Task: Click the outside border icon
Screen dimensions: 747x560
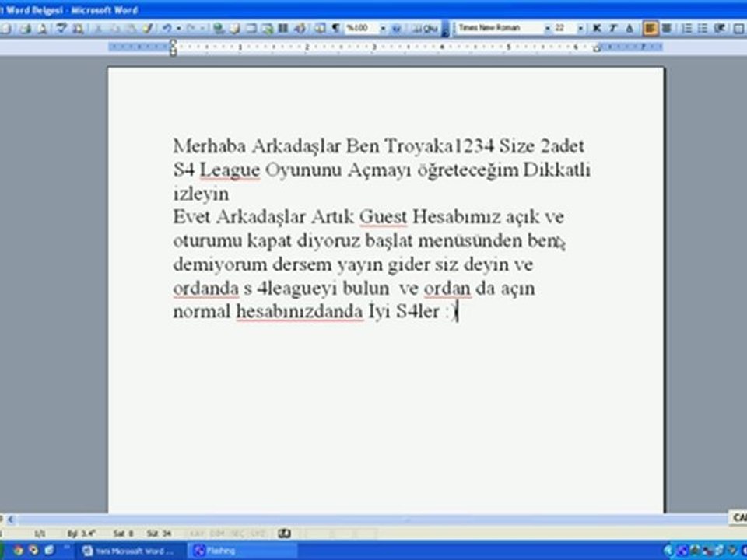Action: coord(738,29)
